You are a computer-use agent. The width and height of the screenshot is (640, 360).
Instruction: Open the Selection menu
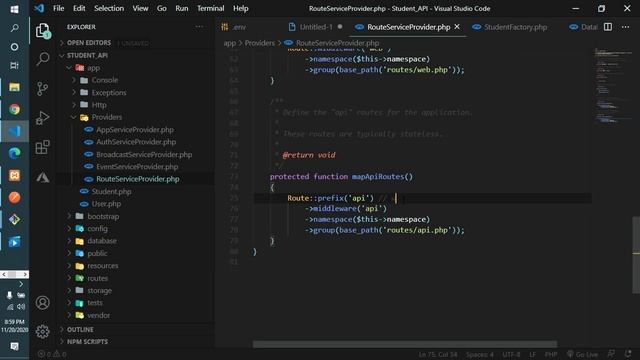click(109, 8)
